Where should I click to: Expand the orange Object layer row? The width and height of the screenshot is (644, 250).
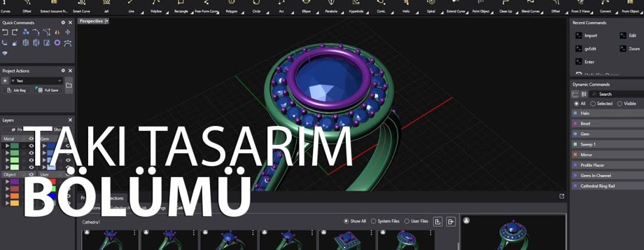(x=8, y=196)
